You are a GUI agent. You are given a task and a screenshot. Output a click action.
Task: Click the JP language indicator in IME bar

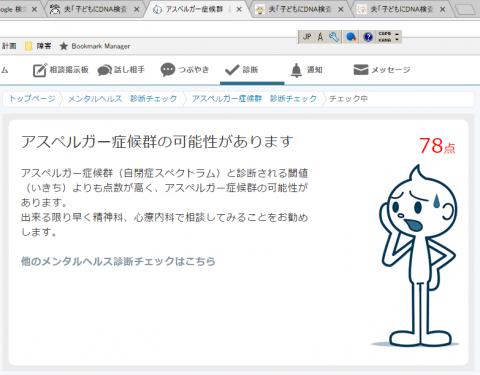307,37
